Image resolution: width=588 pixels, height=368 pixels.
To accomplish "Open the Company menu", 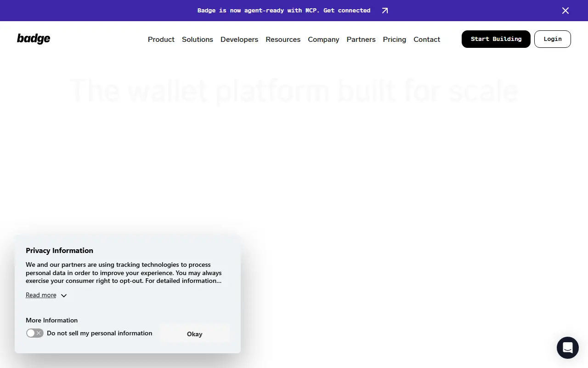I will tap(323, 40).
